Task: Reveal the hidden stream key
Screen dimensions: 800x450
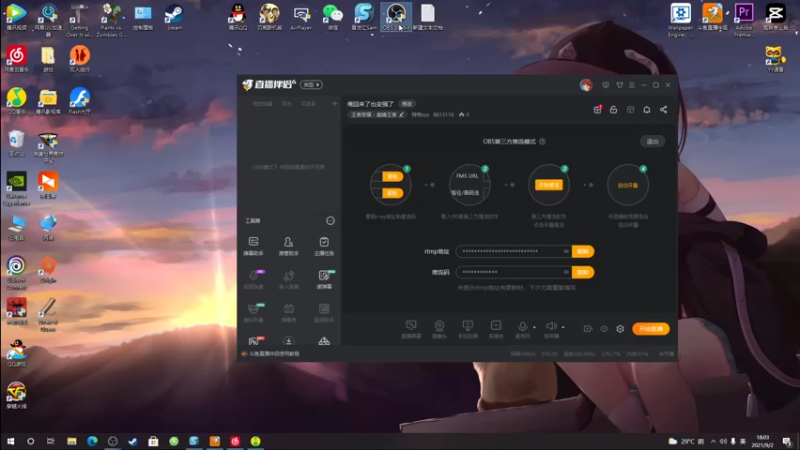Action: 566,272
